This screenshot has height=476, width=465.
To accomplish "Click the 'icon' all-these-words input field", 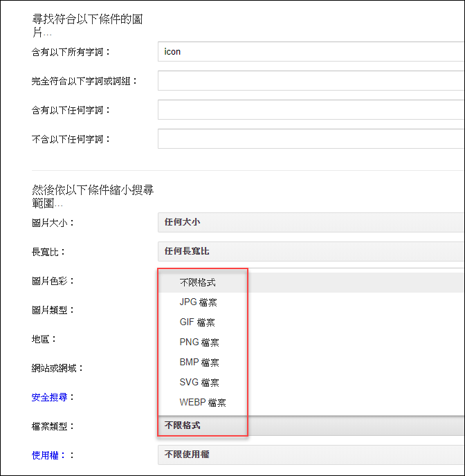I will tap(311, 52).
